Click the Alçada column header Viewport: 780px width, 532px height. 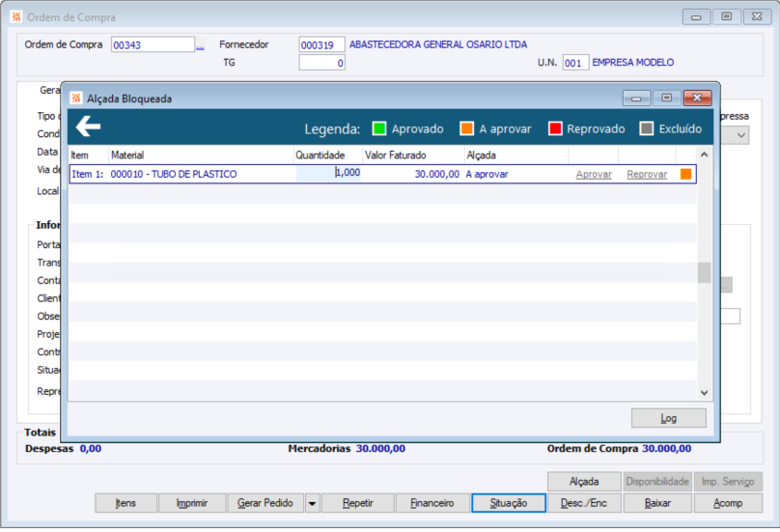pyautogui.click(x=516, y=154)
